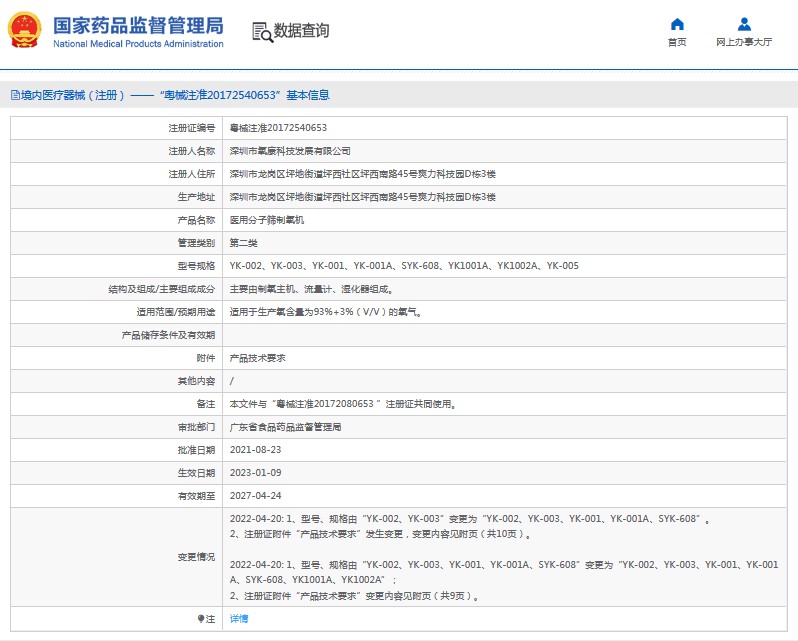Click the 产品储存条件及有效期 label
The image size is (798, 641).
(168, 335)
